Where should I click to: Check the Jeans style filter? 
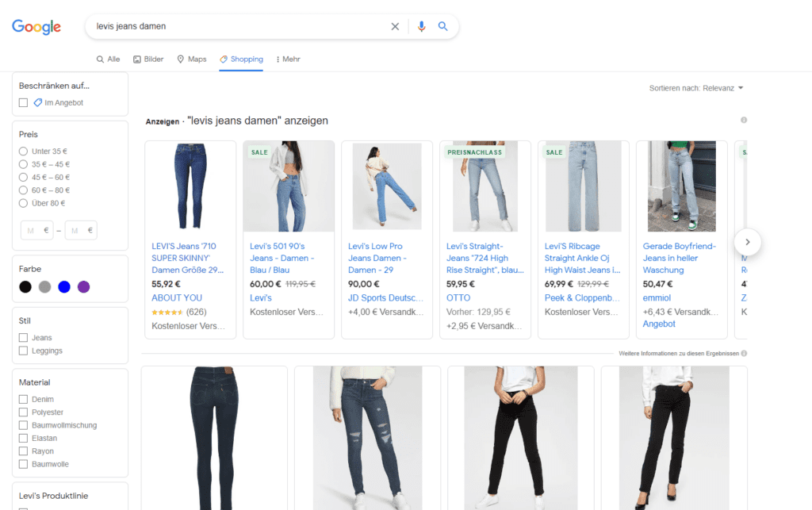[x=23, y=338]
